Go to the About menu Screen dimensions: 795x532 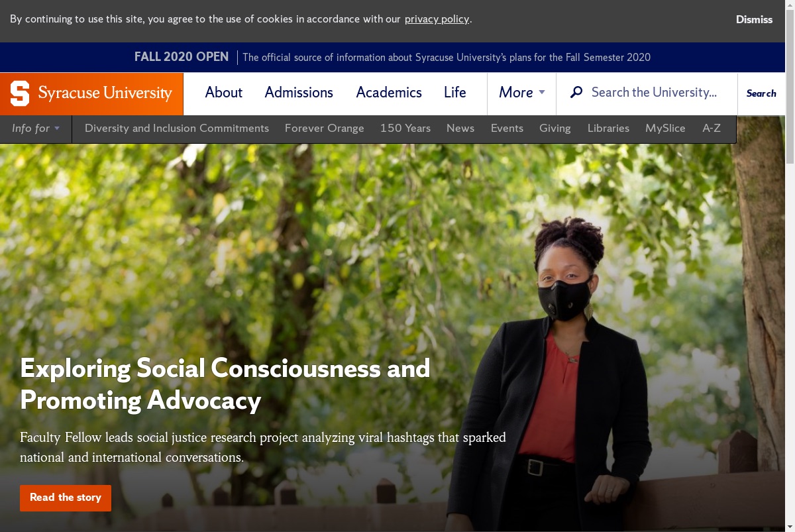point(223,93)
